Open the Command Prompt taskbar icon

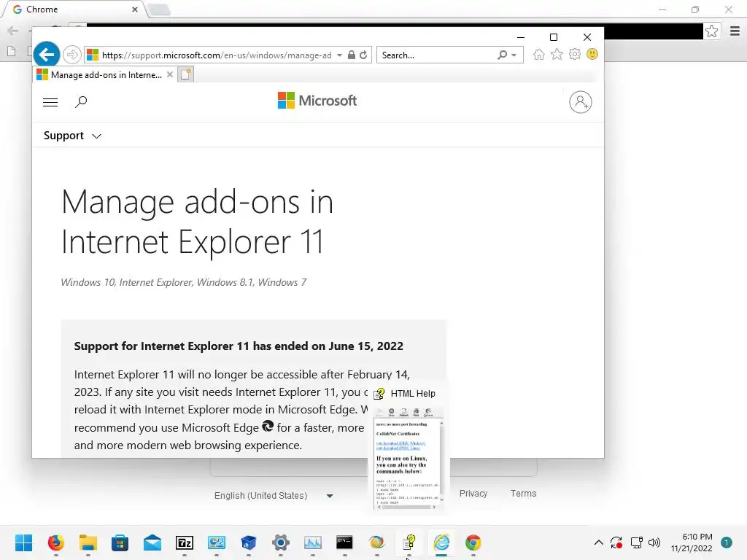click(x=344, y=542)
